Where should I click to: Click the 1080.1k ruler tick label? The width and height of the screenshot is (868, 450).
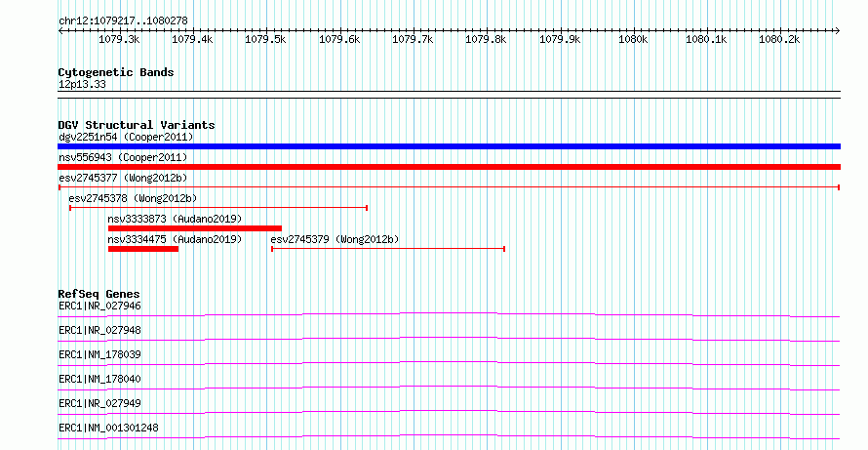[x=706, y=40]
